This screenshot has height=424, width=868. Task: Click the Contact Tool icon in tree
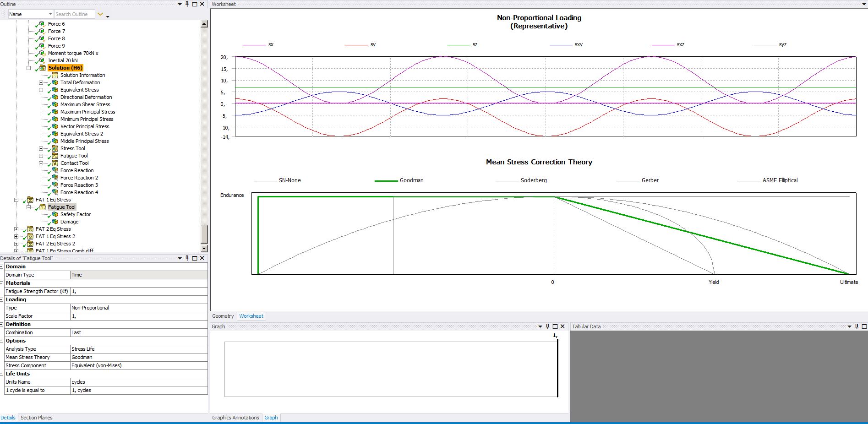click(55, 163)
